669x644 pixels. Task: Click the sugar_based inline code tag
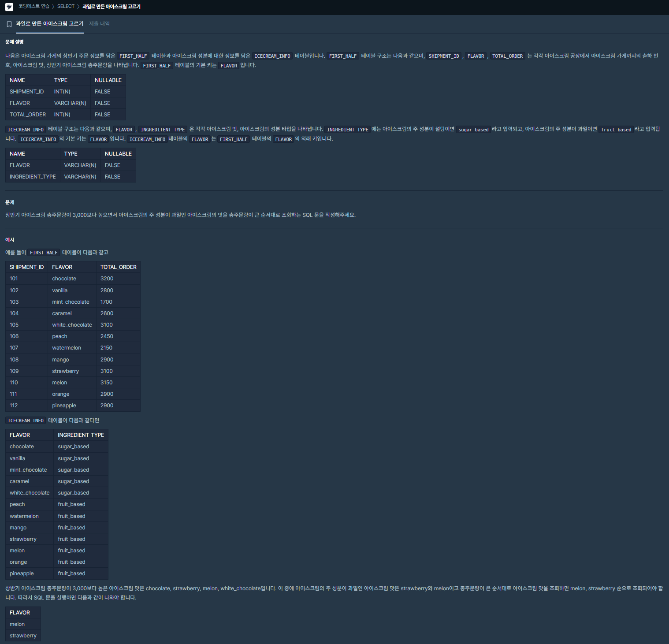pos(473,130)
